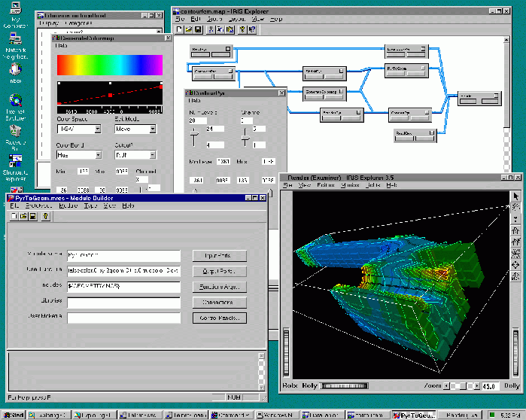
Task: Open the Color Space dropdown in GenerateColormap
Action: coord(96,129)
